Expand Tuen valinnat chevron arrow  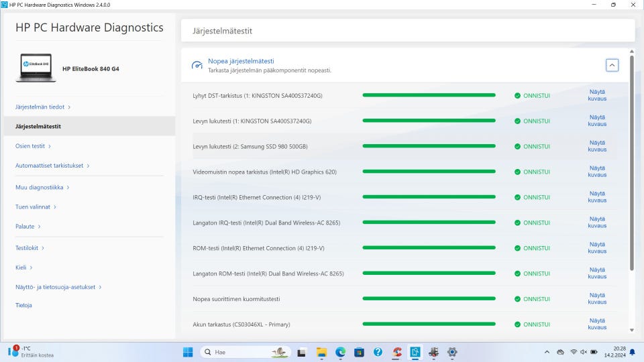pyautogui.click(x=54, y=207)
